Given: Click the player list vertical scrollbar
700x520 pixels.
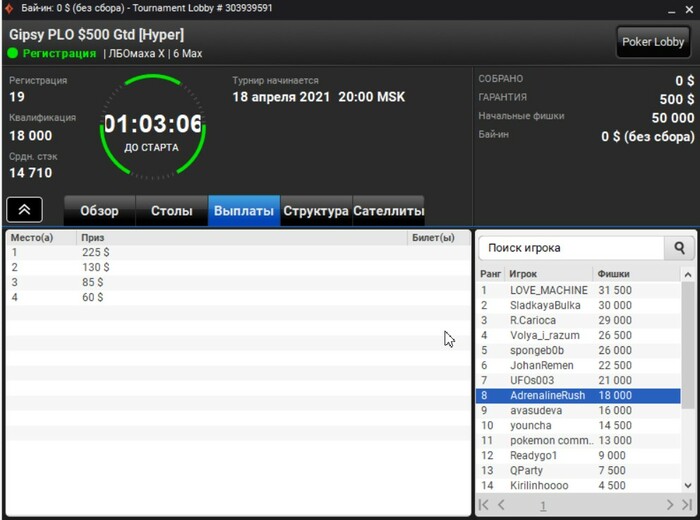Looking at the screenshot, I should pos(688,345).
